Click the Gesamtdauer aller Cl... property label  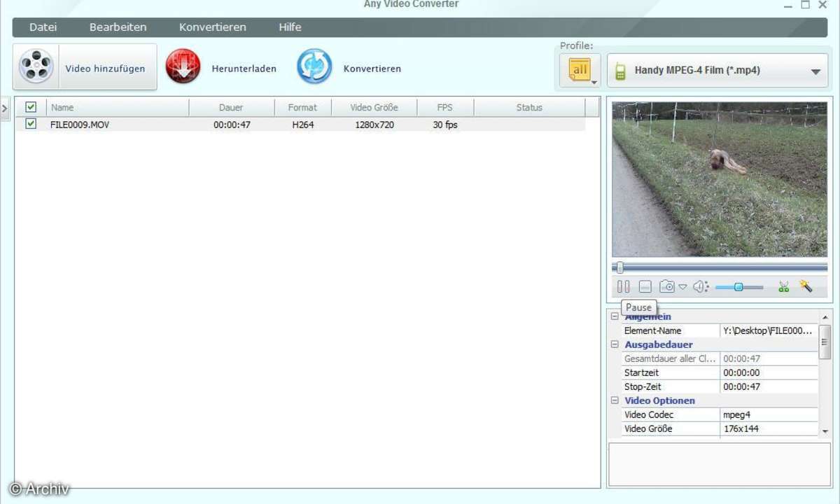coord(670,358)
